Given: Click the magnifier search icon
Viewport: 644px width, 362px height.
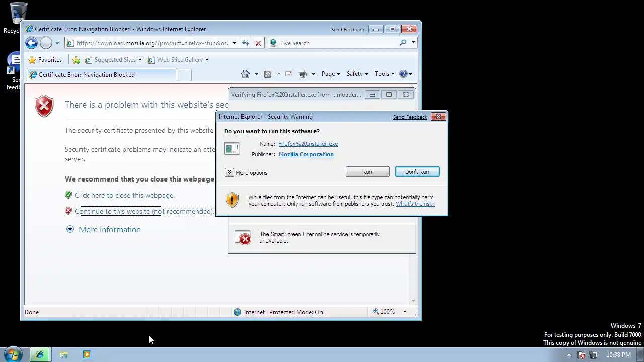Looking at the screenshot, I should (403, 43).
